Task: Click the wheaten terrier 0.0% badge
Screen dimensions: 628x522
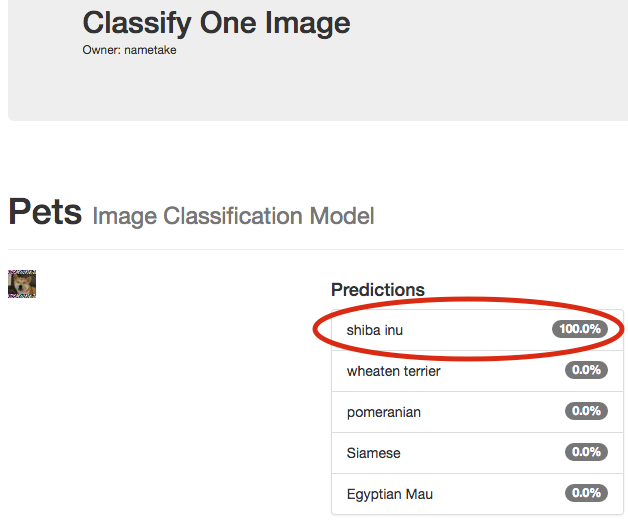Action: pyautogui.click(x=586, y=370)
